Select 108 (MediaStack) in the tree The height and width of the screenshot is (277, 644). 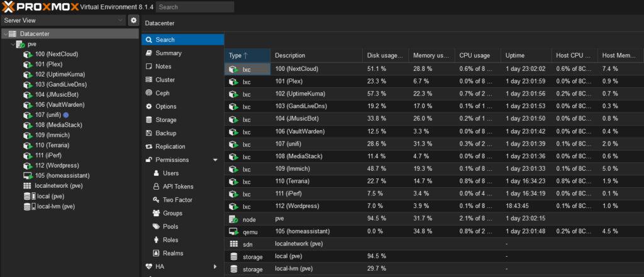[x=58, y=125]
